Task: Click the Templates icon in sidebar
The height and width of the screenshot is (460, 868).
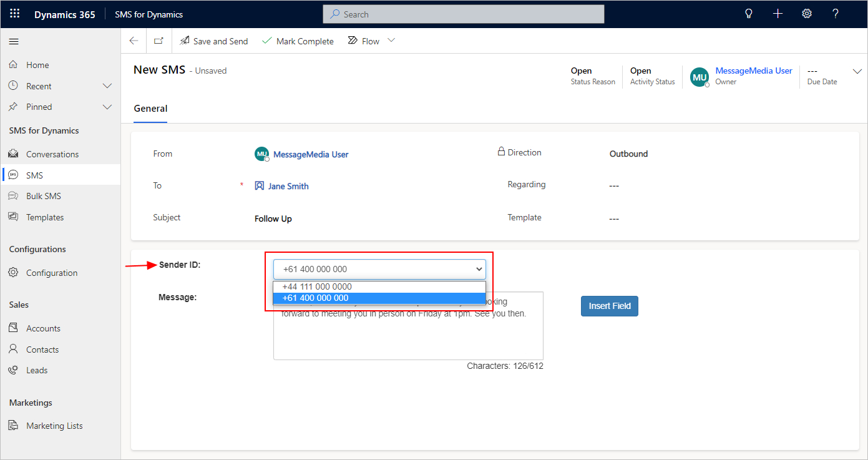Action: click(x=13, y=217)
